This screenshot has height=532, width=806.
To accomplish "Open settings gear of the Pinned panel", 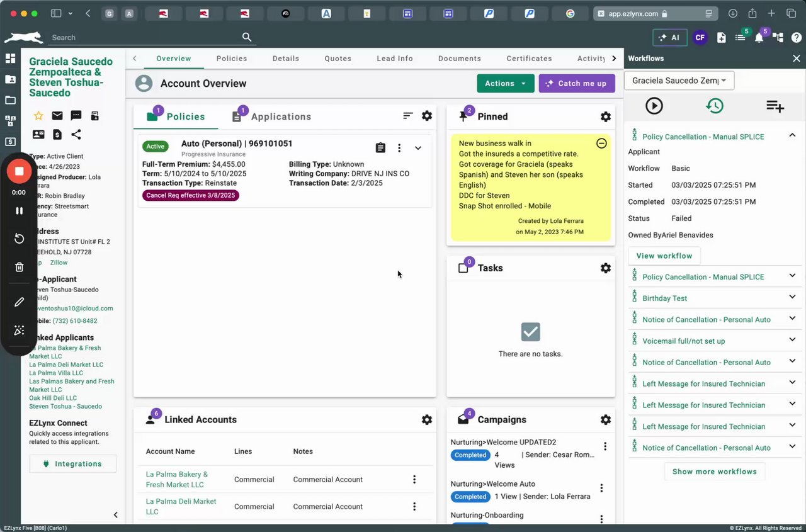I will pyautogui.click(x=606, y=116).
